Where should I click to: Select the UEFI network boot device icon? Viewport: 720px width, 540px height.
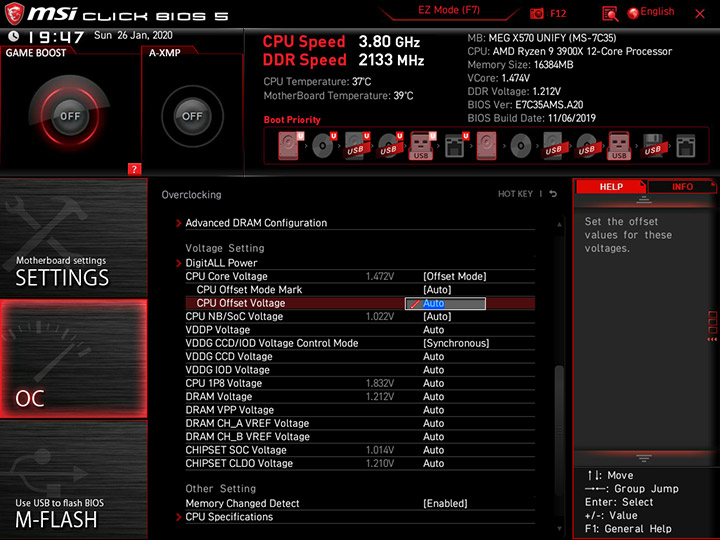pyautogui.click(x=456, y=146)
